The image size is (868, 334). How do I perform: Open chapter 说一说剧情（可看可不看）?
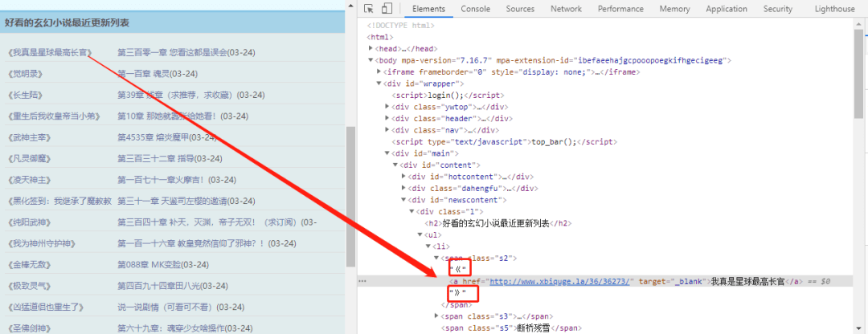click(x=166, y=307)
